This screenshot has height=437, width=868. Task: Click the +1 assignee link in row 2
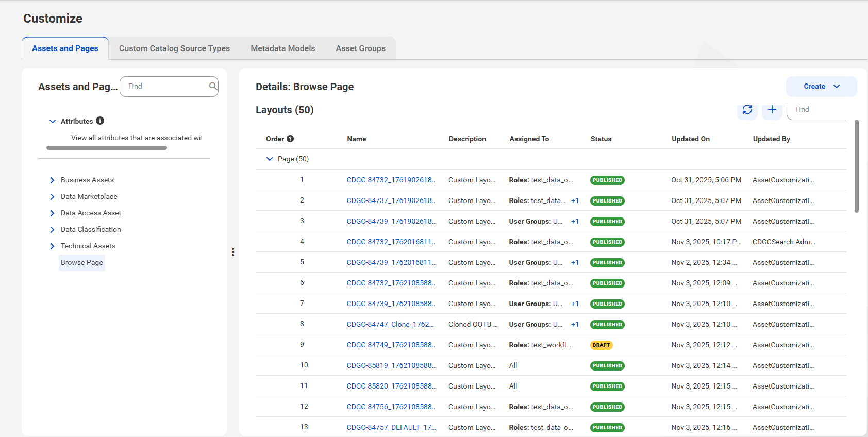tap(575, 200)
